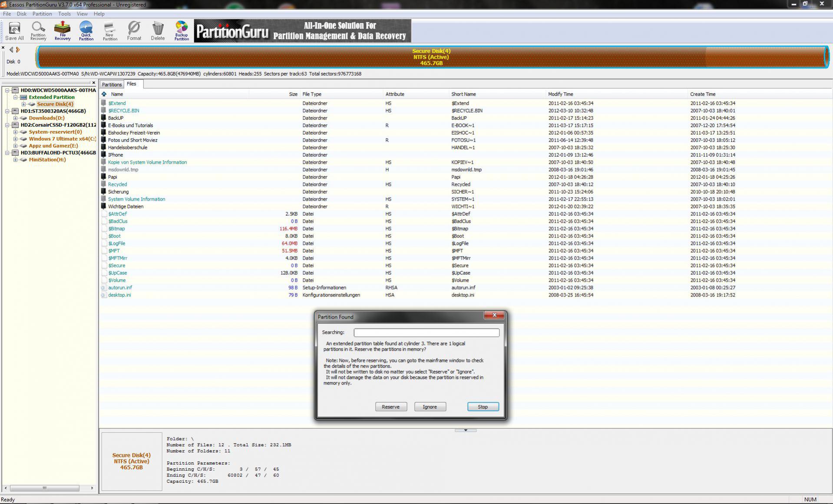833x504 pixels.
Task: Switch to the Partitions tab
Action: pos(112,84)
